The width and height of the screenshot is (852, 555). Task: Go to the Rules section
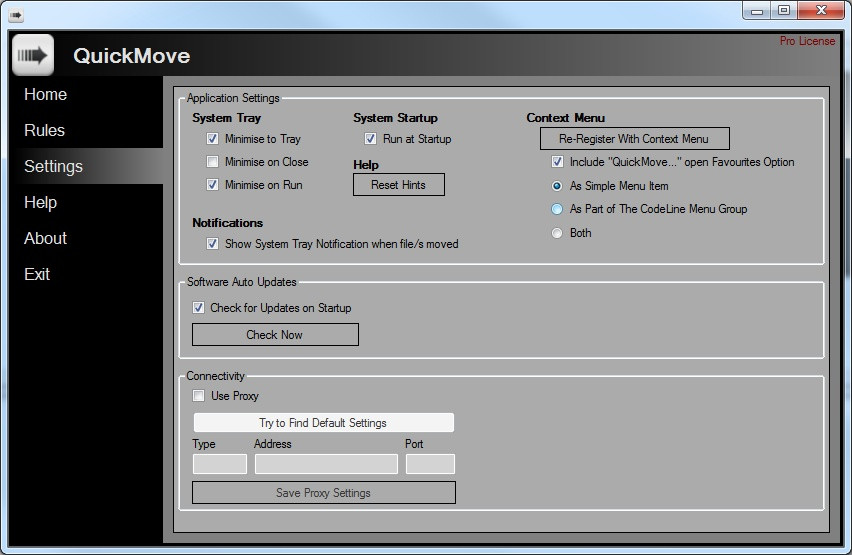tap(45, 130)
